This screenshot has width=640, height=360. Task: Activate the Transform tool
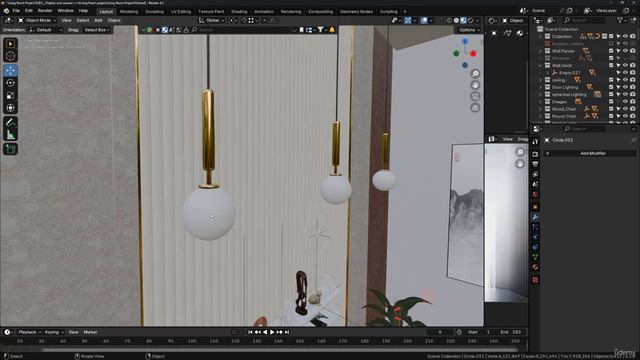point(10,108)
